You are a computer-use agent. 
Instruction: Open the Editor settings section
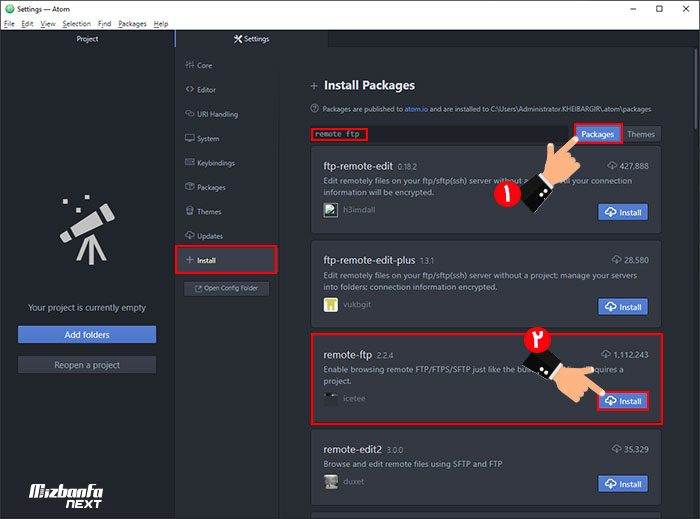[206, 90]
